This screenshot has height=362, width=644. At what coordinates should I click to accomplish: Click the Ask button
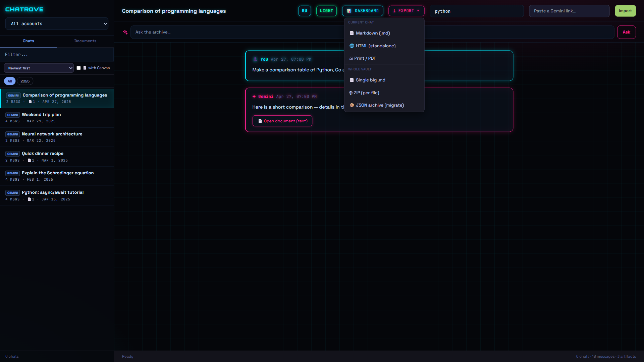tap(626, 32)
